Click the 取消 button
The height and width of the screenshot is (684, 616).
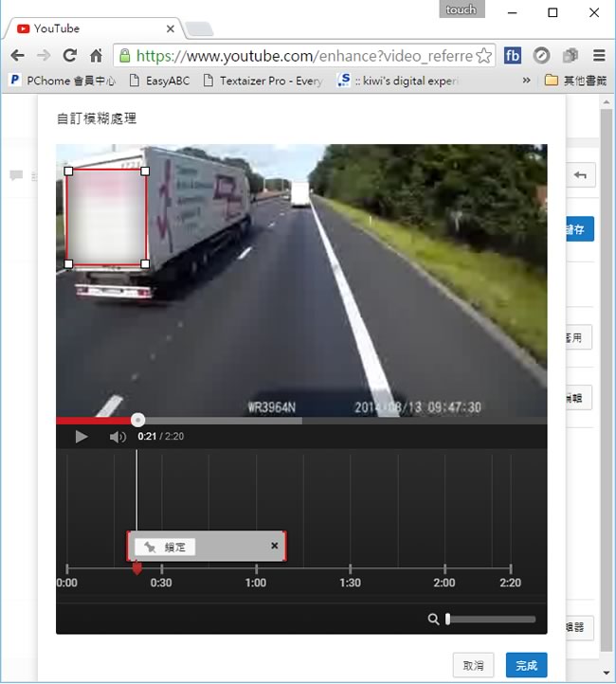[473, 666]
